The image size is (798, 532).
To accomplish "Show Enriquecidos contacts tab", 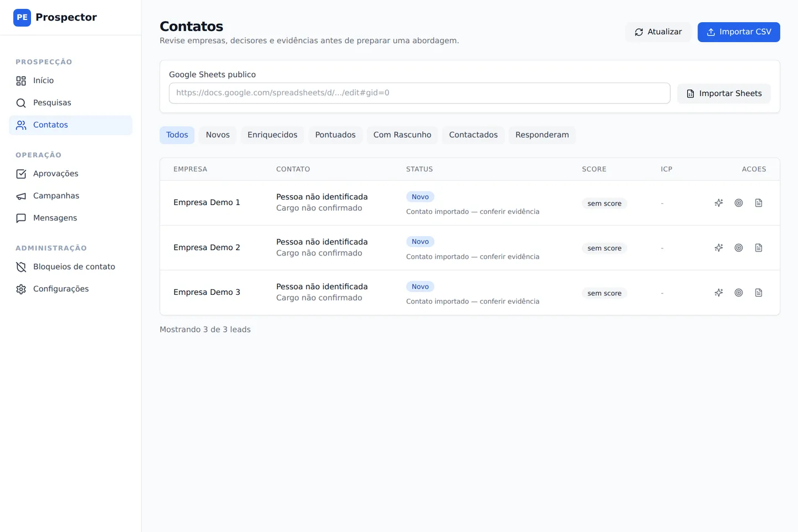I will click(273, 135).
